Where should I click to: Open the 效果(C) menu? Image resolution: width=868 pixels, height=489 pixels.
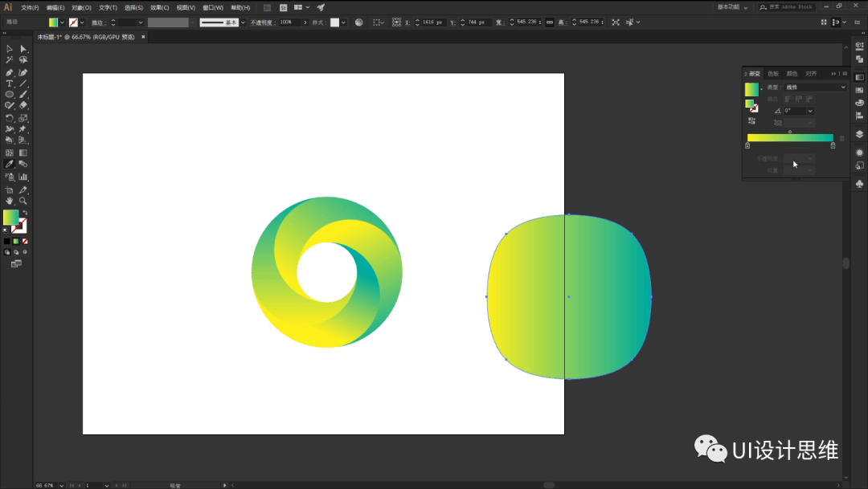pos(159,8)
